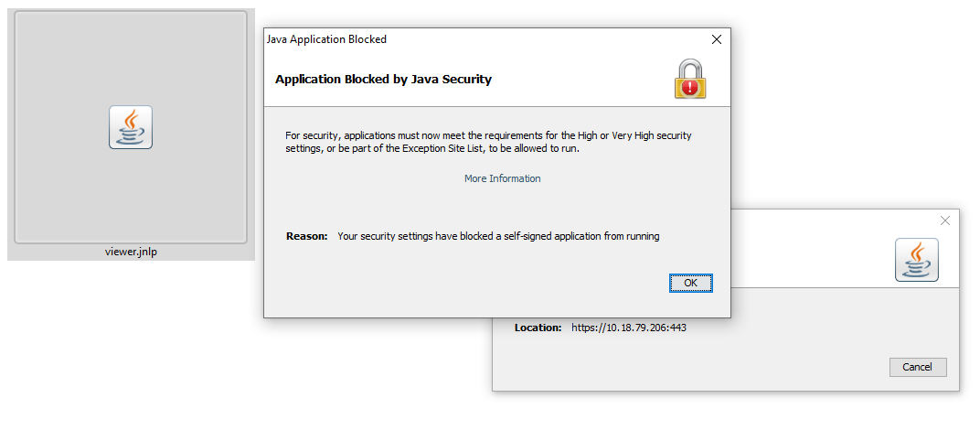The width and height of the screenshot is (980, 430).
Task: Click the Java coffee cup icon above viewer.jnlp
Action: pyautogui.click(x=131, y=127)
